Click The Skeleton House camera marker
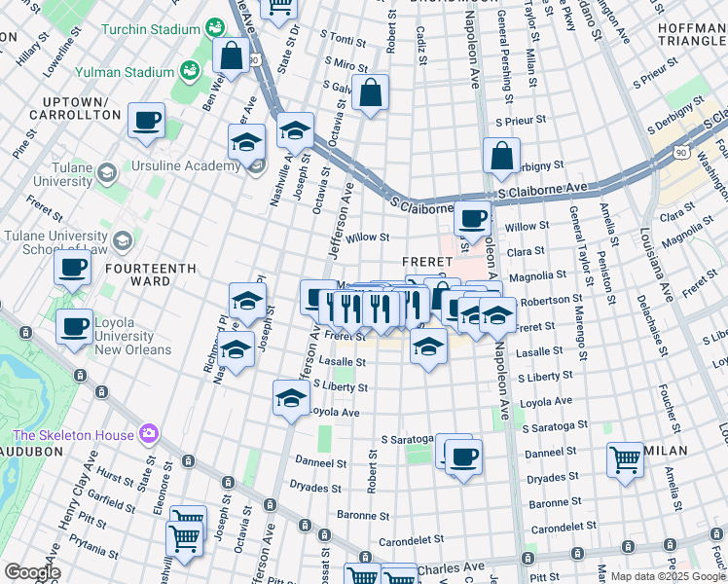Screen dimensions: 728x584 coord(149,434)
